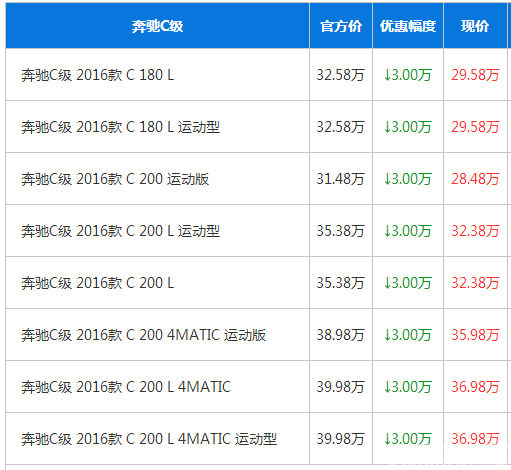Select the model name 2016款 C 200 运动版
Screen dimensions: 511x470
(x=143, y=179)
